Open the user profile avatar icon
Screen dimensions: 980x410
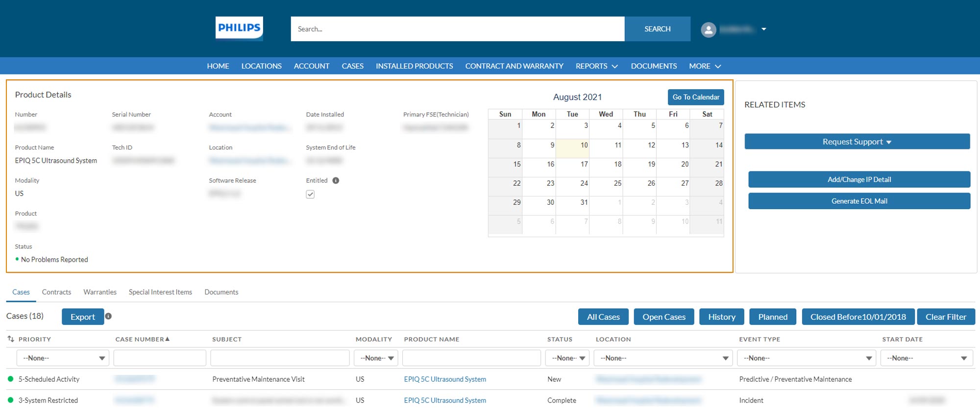tap(708, 29)
